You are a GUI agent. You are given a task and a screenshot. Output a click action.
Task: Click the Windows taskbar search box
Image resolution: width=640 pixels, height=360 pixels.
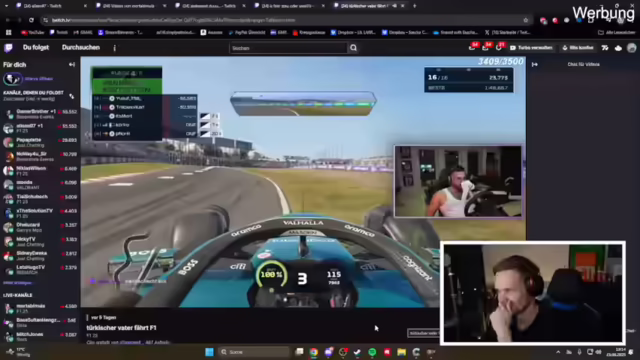pyautogui.click(x=253, y=352)
